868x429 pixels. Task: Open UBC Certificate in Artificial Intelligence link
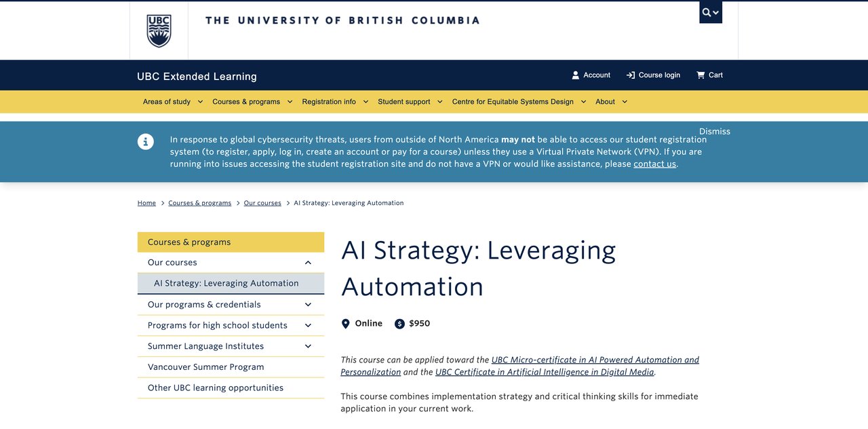point(545,372)
